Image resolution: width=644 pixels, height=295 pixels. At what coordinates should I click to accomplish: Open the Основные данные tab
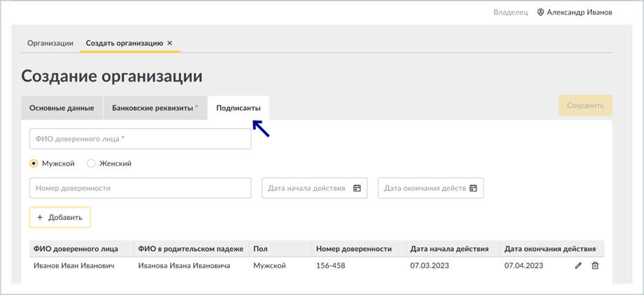click(x=61, y=108)
